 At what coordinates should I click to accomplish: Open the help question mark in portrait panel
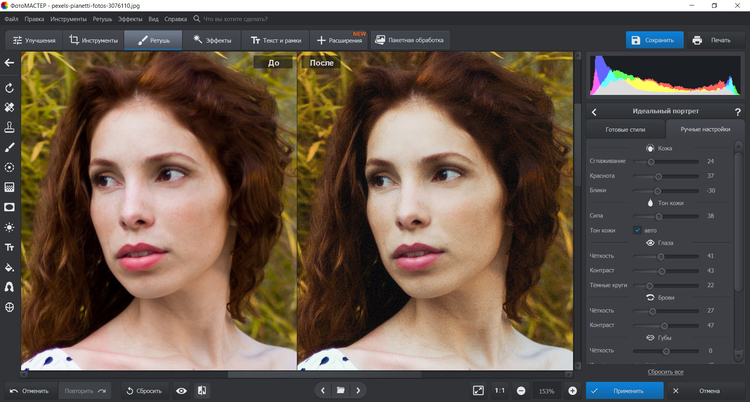737,111
